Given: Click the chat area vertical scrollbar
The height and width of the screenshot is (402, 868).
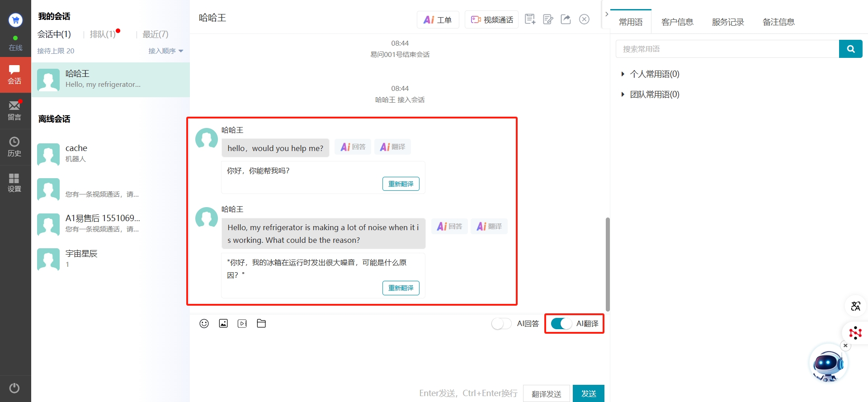Looking at the screenshot, I should click(x=608, y=264).
